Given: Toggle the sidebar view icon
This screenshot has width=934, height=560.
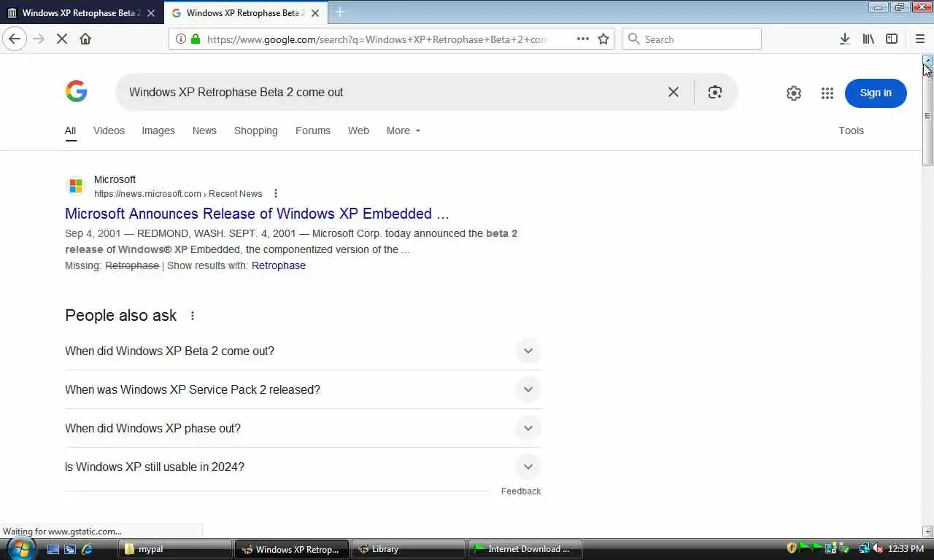Looking at the screenshot, I should tap(892, 39).
